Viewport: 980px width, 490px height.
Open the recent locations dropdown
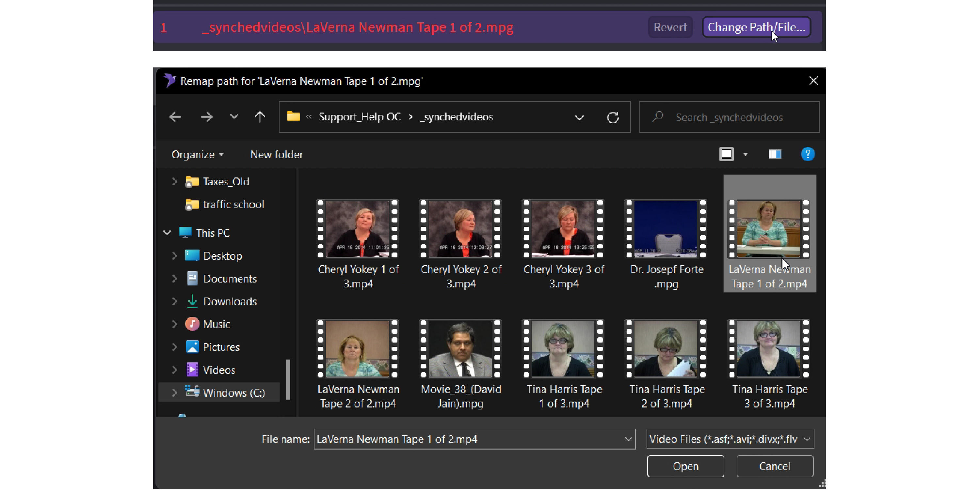click(x=234, y=117)
